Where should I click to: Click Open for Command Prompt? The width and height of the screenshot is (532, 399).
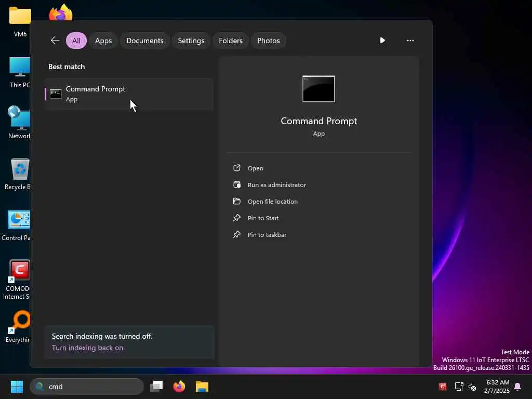255,168
